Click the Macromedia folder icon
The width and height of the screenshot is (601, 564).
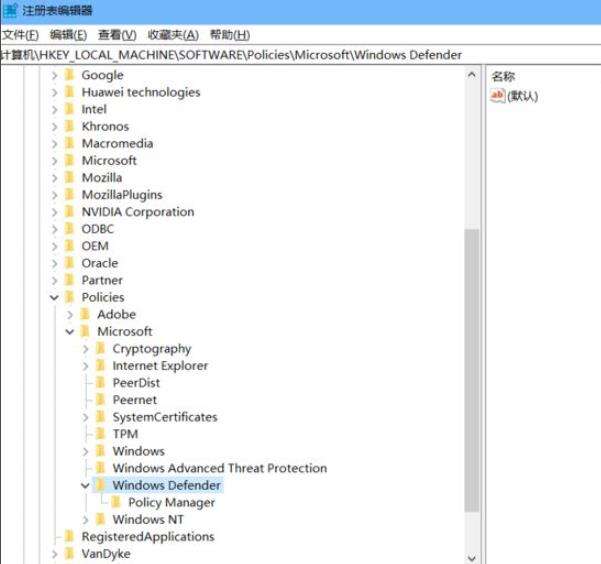pyautogui.click(x=69, y=143)
